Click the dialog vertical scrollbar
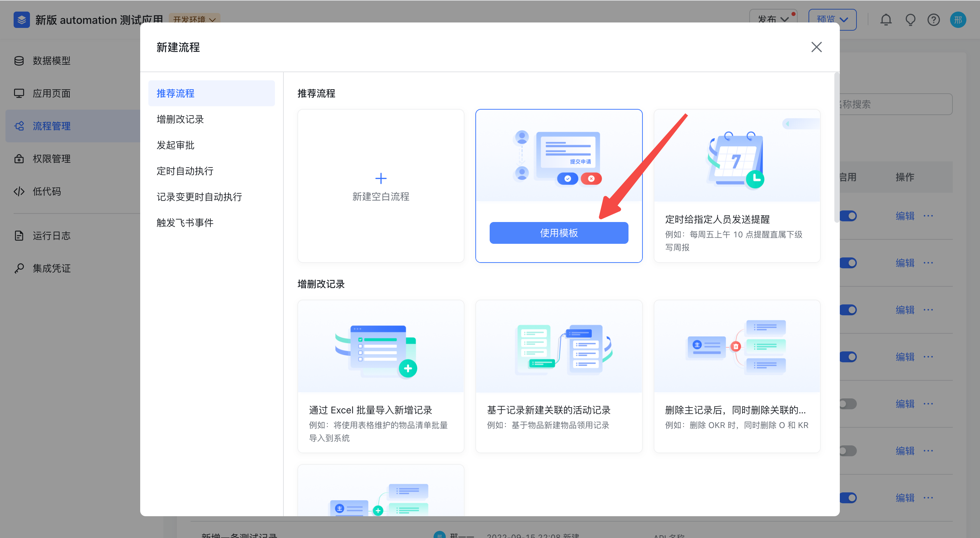The width and height of the screenshot is (980, 538). click(837, 147)
